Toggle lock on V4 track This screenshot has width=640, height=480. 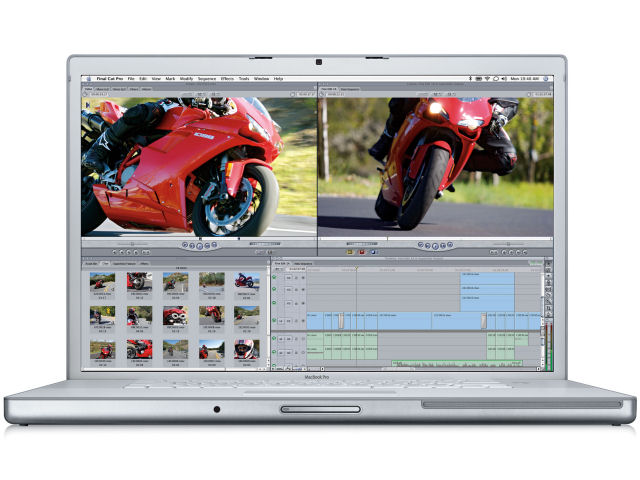click(297, 278)
